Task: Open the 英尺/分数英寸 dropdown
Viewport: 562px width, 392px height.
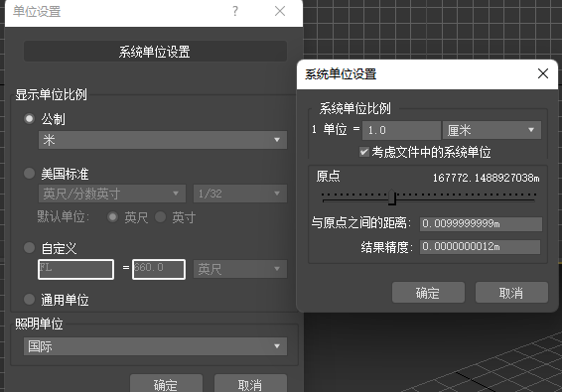Action: click(112, 194)
